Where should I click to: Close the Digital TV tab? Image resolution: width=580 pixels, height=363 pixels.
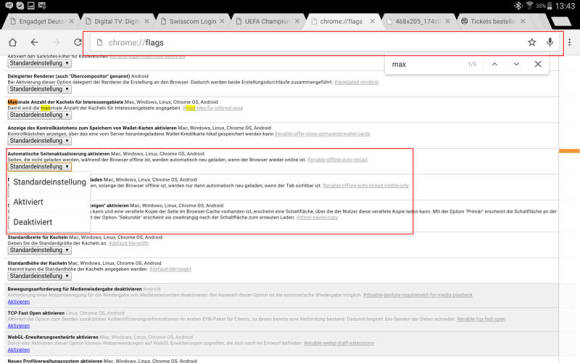click(147, 21)
